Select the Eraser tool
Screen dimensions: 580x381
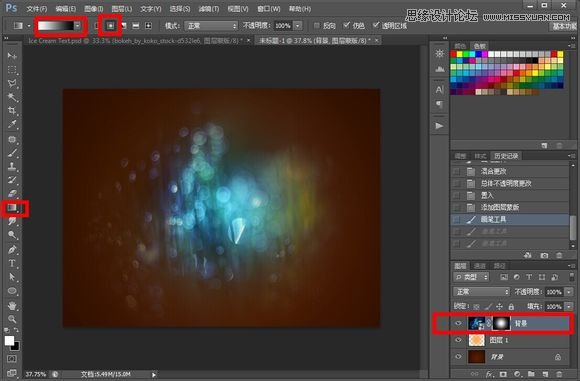pyautogui.click(x=12, y=193)
